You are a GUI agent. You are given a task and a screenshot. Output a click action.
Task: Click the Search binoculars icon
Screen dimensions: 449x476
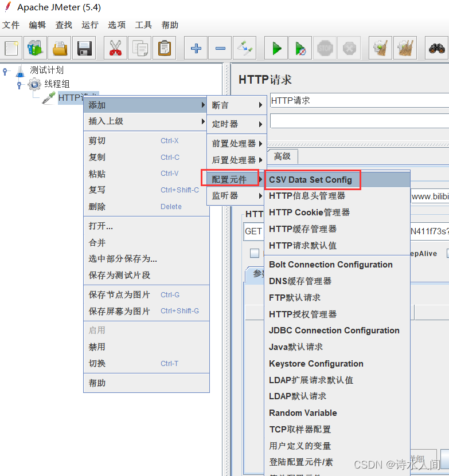point(436,48)
